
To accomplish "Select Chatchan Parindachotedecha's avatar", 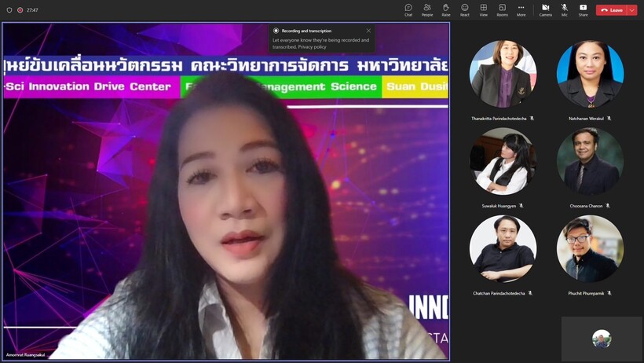I will (503, 249).
